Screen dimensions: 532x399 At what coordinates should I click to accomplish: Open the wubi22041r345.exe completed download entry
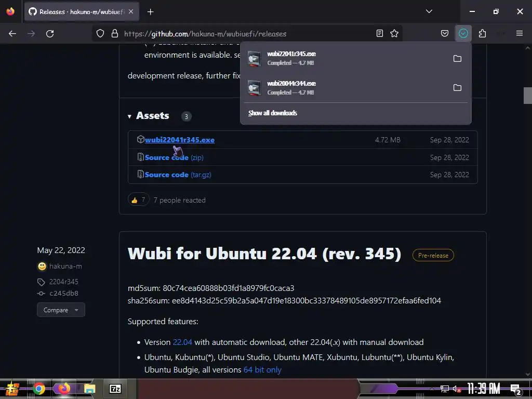click(346, 58)
